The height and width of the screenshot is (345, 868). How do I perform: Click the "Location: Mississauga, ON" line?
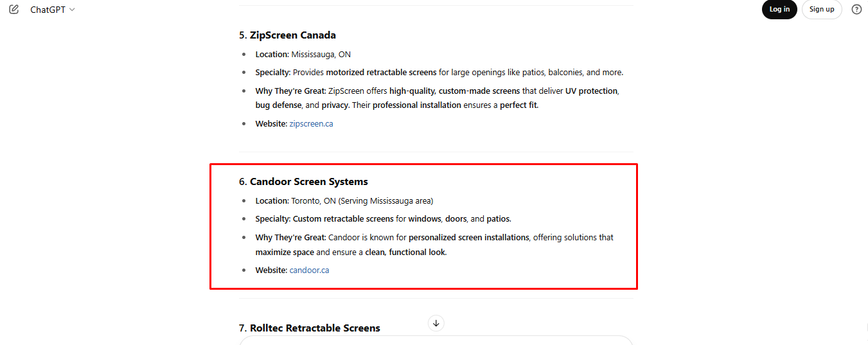[303, 55]
